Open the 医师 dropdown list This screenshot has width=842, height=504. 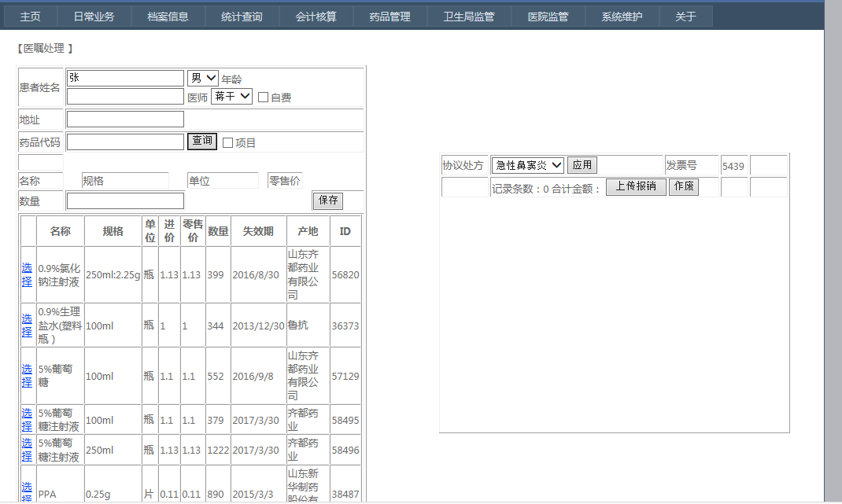tap(231, 97)
